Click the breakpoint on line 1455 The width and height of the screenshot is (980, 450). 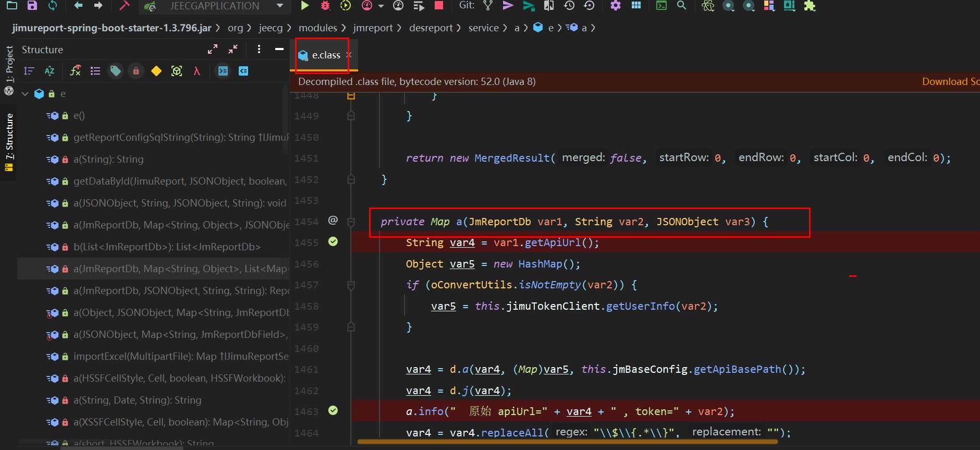[x=333, y=241]
